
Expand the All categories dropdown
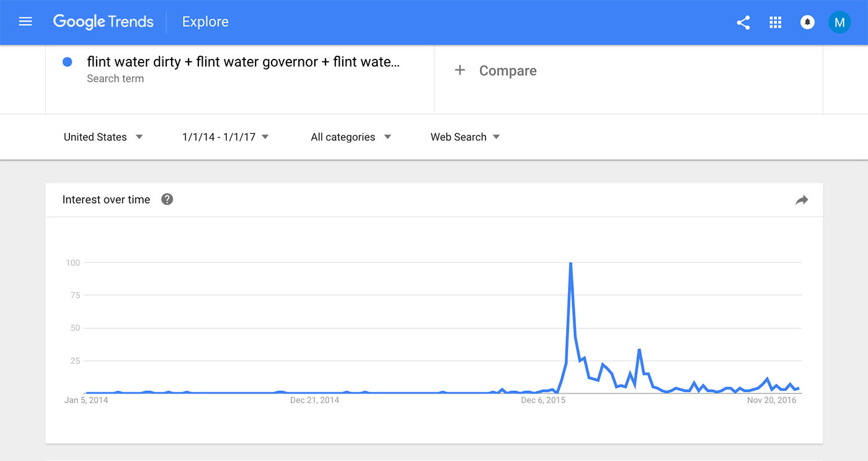tap(351, 137)
